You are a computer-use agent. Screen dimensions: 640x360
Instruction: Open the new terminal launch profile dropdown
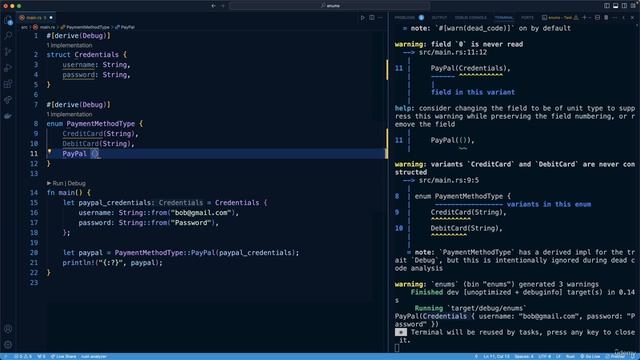[x=590, y=18]
